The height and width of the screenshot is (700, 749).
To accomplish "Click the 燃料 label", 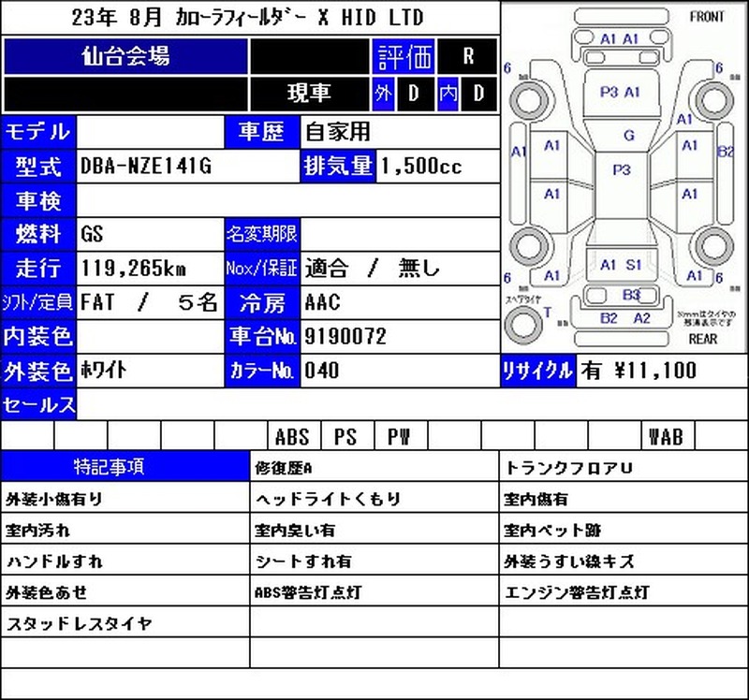I will 38,235.
